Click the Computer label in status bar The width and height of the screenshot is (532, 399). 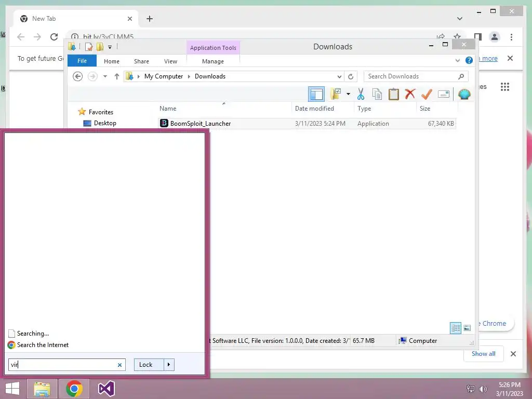tap(423, 341)
